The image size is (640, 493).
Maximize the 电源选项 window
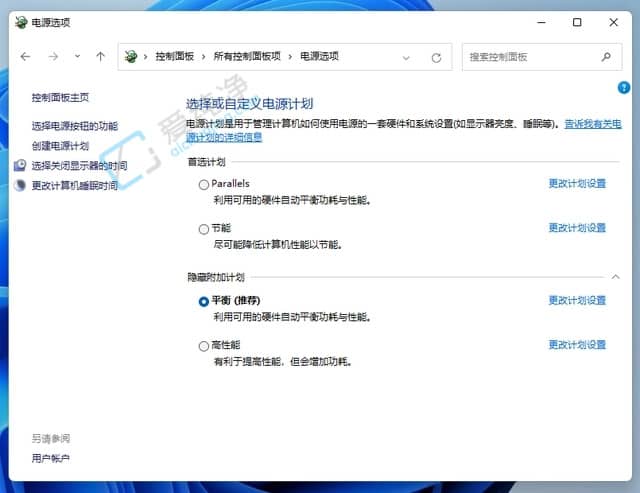pyautogui.click(x=577, y=22)
